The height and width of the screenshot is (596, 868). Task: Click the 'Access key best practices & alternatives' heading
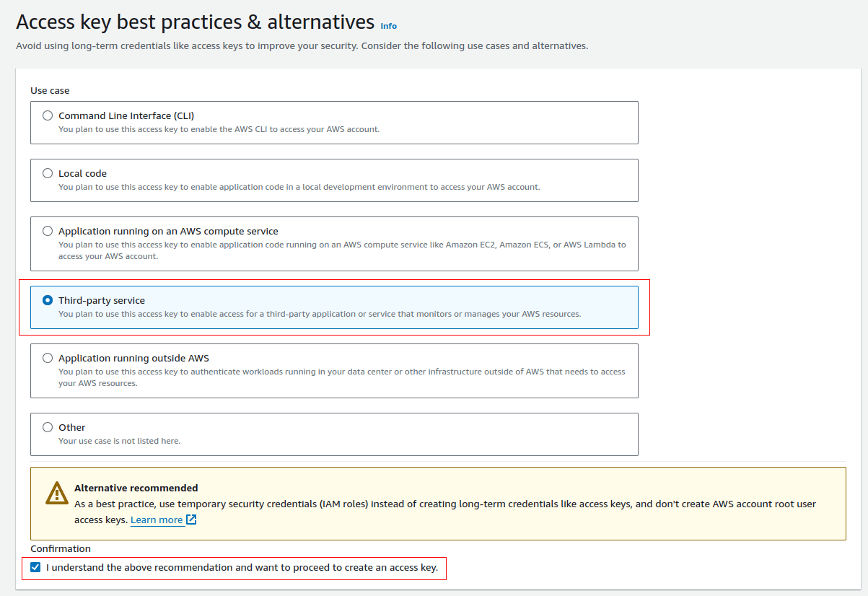click(195, 22)
